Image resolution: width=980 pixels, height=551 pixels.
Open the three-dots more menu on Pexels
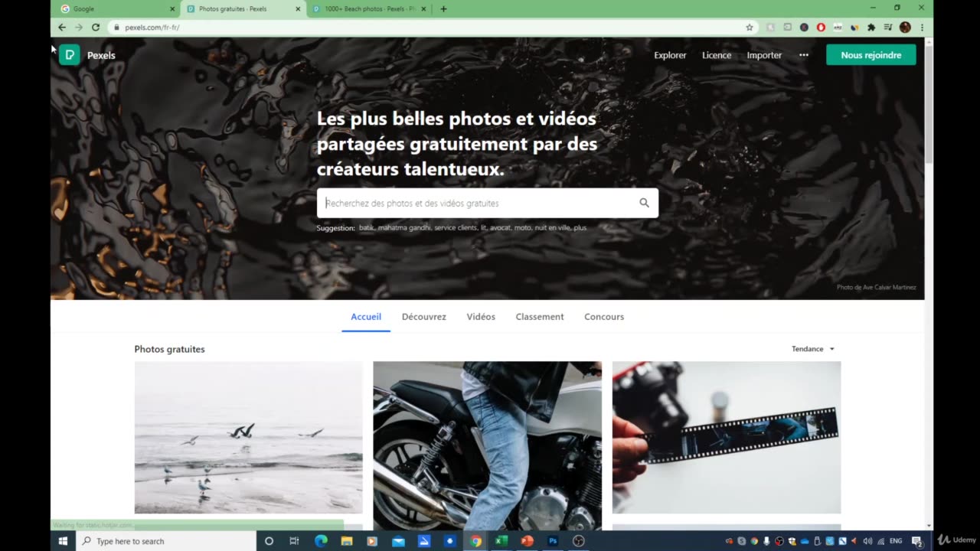coord(804,55)
